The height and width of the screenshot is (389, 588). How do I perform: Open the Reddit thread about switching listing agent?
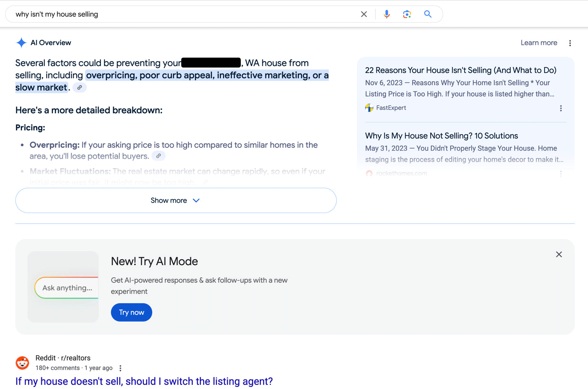[144, 381]
